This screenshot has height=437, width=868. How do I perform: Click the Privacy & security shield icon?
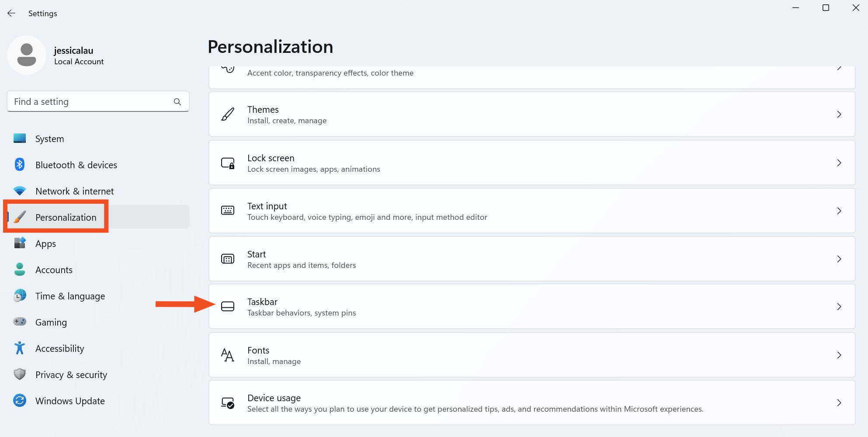(x=20, y=375)
